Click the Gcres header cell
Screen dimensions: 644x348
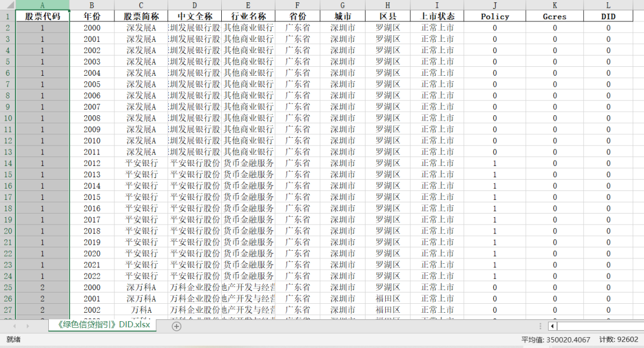[555, 17]
